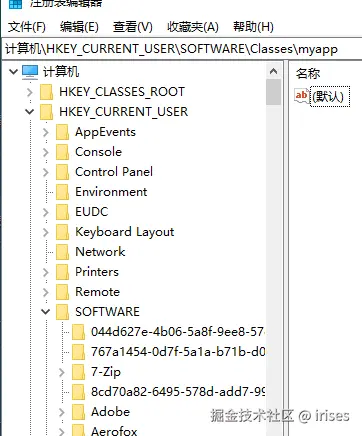Expand the Printers key chevron
Image resolution: width=362 pixels, height=436 pixels.
click(46, 272)
